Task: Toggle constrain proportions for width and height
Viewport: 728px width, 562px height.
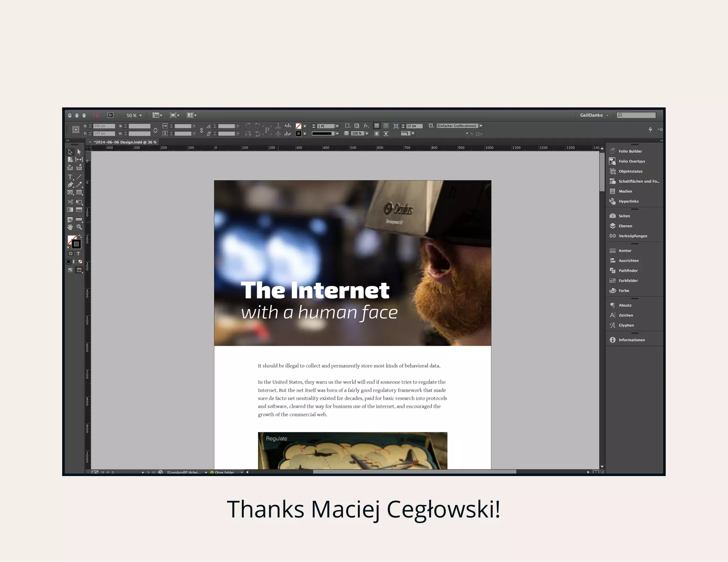Action: [x=156, y=130]
